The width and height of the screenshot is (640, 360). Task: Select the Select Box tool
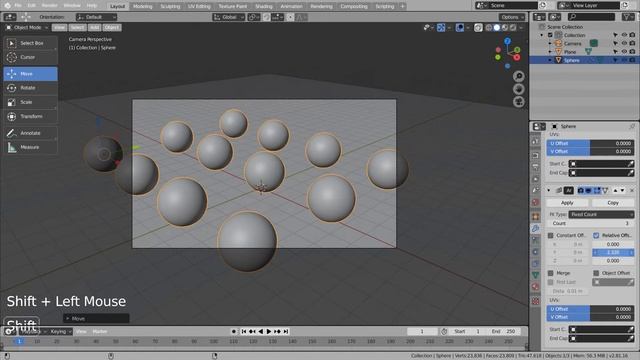click(30, 43)
